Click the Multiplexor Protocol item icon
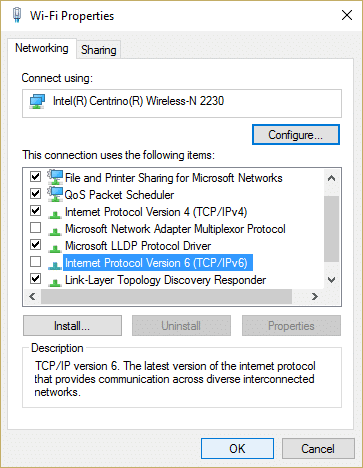 click(54, 231)
